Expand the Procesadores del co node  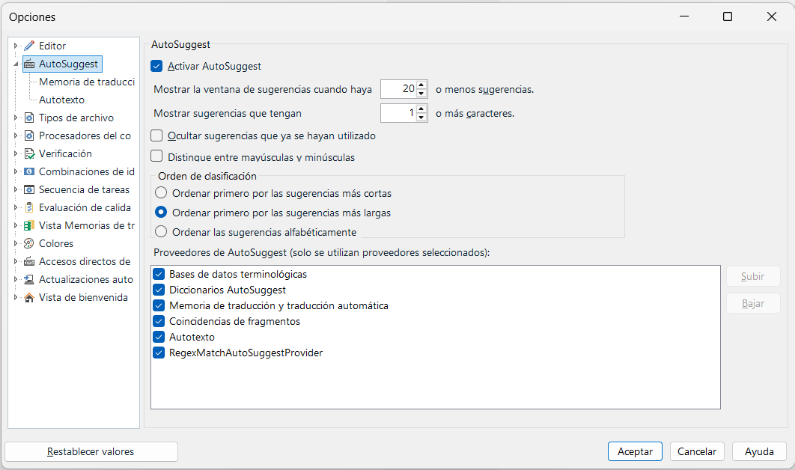pos(15,135)
